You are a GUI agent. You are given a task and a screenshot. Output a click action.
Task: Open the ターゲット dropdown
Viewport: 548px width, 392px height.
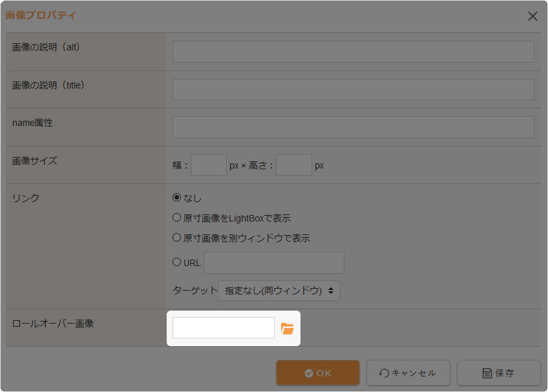(x=279, y=291)
